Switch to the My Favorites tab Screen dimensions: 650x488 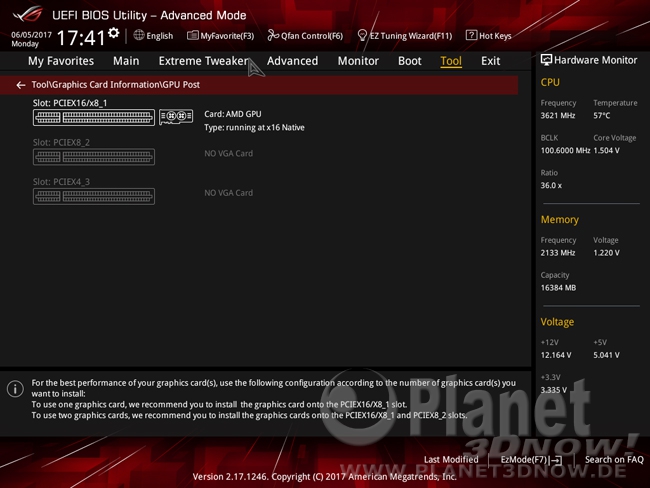[x=61, y=61]
